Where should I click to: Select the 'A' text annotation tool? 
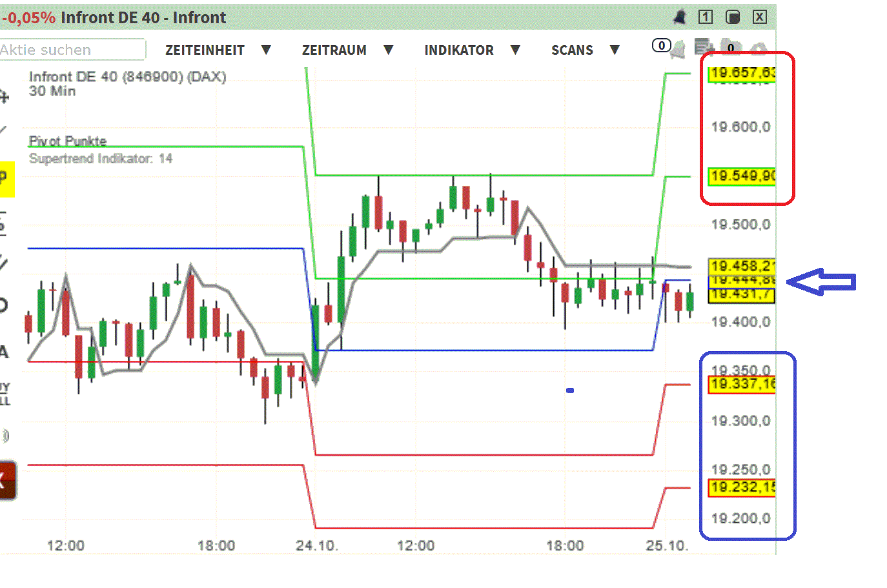click(x=4, y=352)
